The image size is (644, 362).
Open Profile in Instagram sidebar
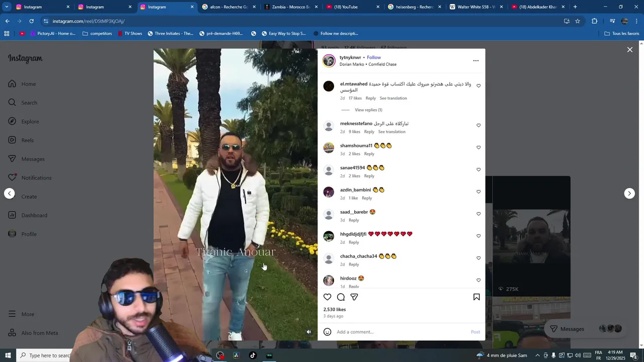(x=23, y=234)
